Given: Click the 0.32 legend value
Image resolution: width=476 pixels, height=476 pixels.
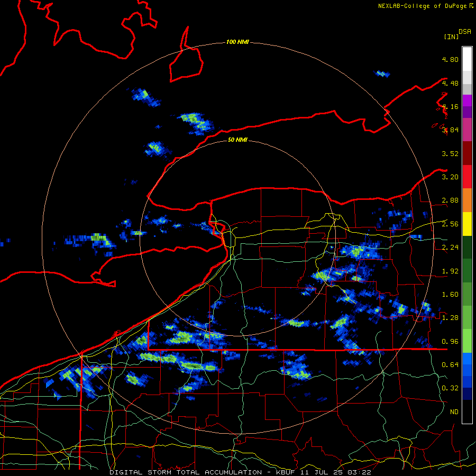Looking at the screenshot, I should pos(450,388).
